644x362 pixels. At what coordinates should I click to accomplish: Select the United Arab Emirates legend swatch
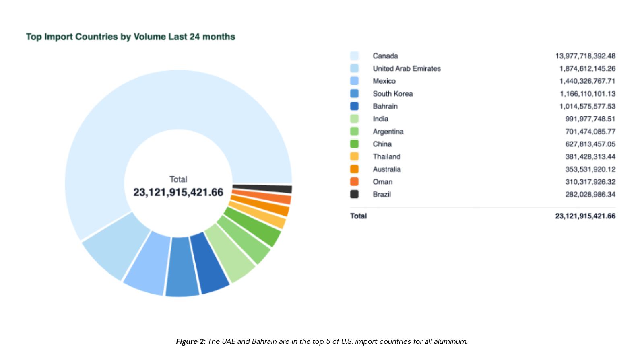pyautogui.click(x=354, y=68)
